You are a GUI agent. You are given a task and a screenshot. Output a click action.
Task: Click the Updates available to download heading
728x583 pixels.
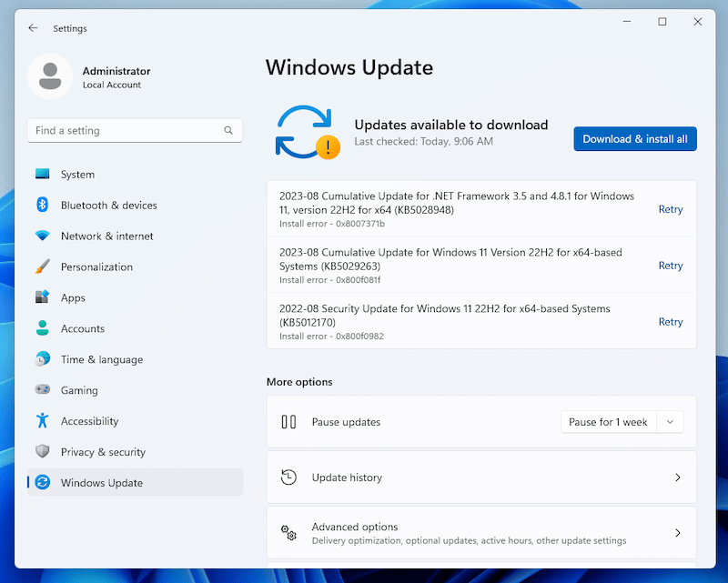tap(451, 125)
